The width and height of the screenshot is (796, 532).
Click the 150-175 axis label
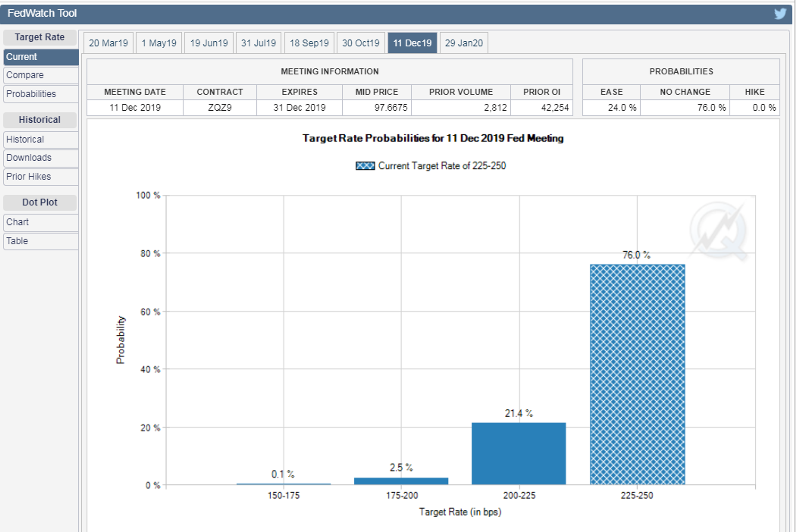coord(283,496)
